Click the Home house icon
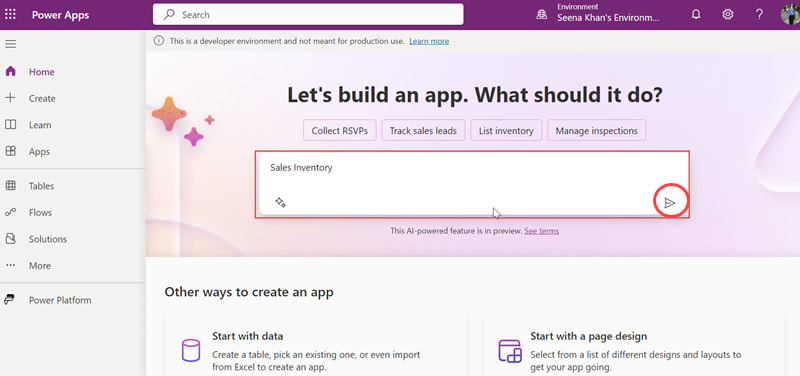This screenshot has height=376, width=800. tap(10, 71)
